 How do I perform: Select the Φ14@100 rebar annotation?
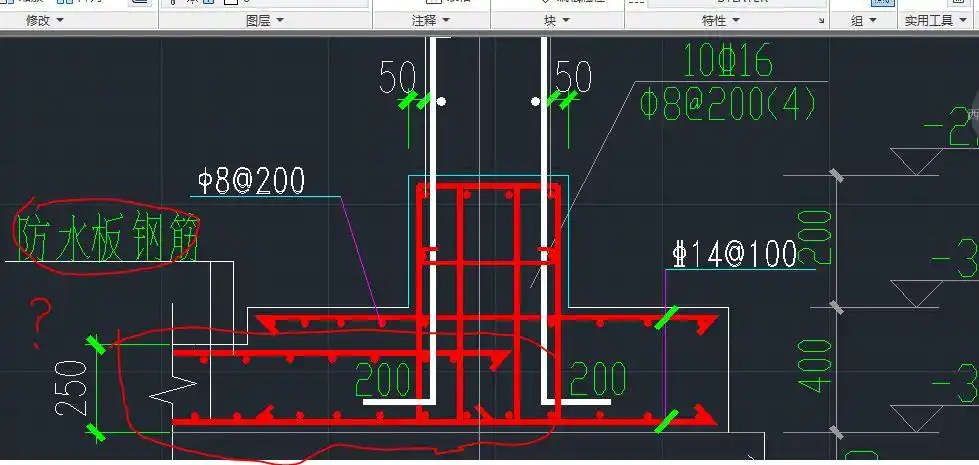pos(732,254)
